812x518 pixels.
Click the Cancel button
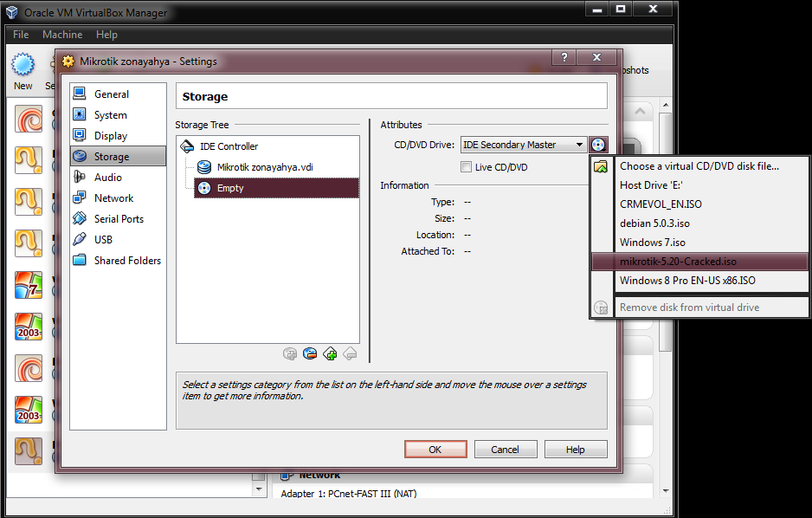(506, 449)
